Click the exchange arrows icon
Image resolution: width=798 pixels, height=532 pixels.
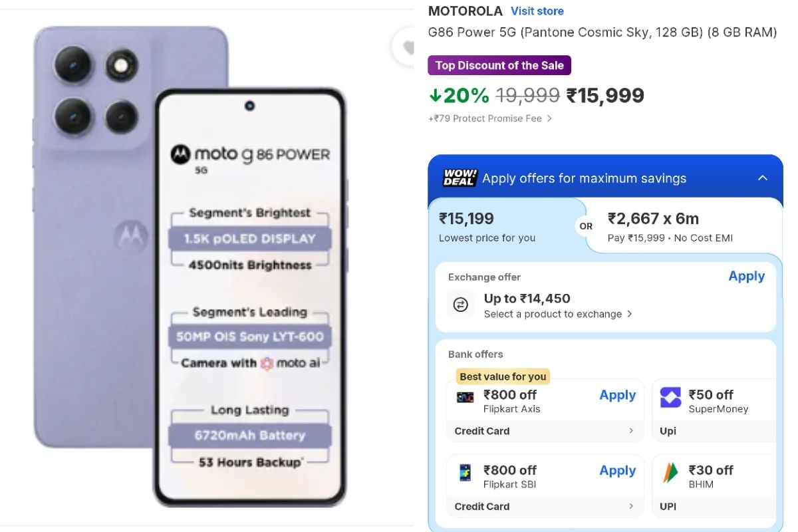click(x=460, y=305)
